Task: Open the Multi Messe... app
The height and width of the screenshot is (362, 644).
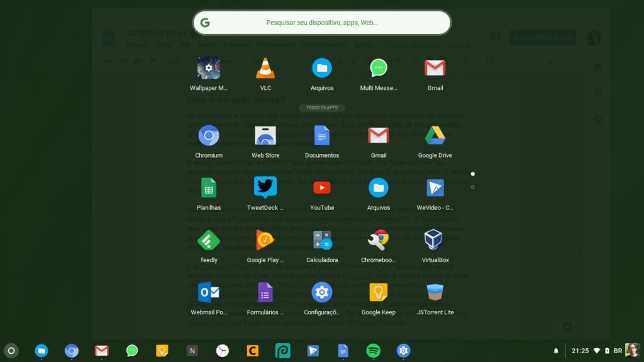Action: [378, 68]
